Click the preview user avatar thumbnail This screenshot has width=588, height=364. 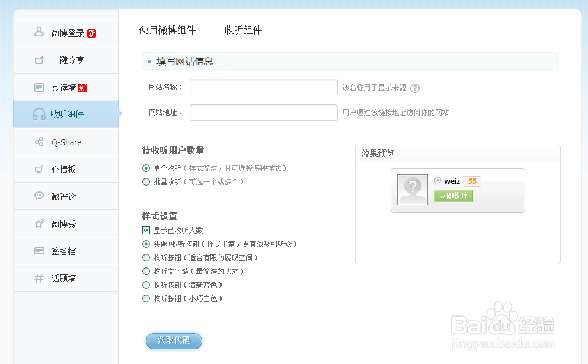pos(413,190)
